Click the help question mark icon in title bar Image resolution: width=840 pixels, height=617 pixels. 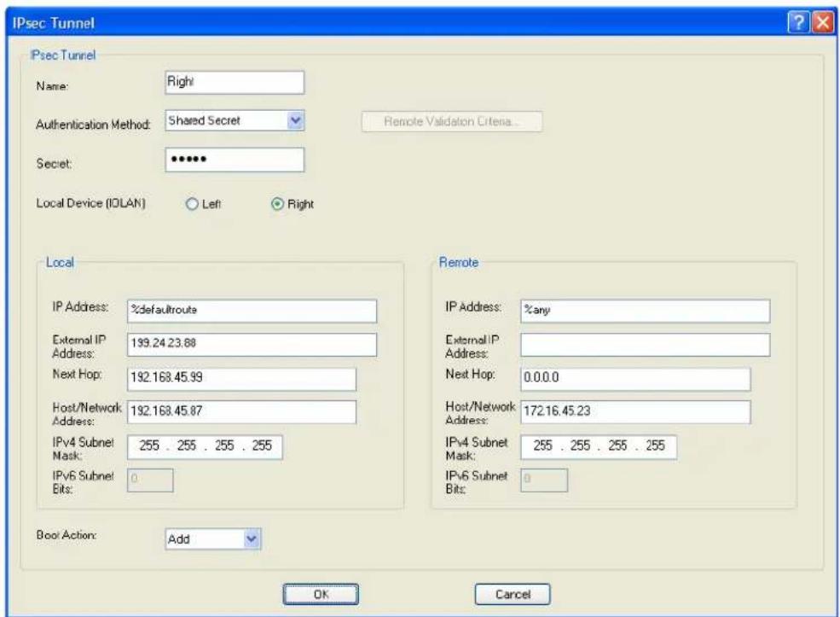[798, 22]
